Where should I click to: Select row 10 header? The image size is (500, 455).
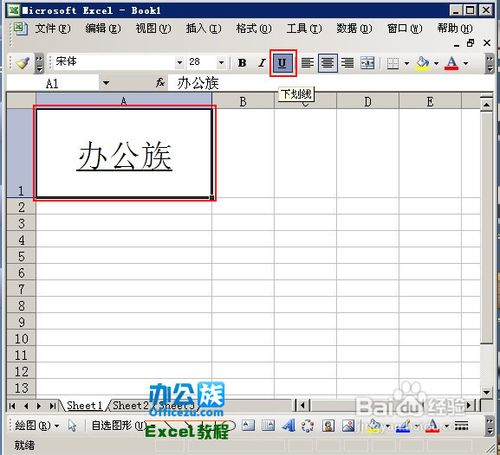(21, 338)
